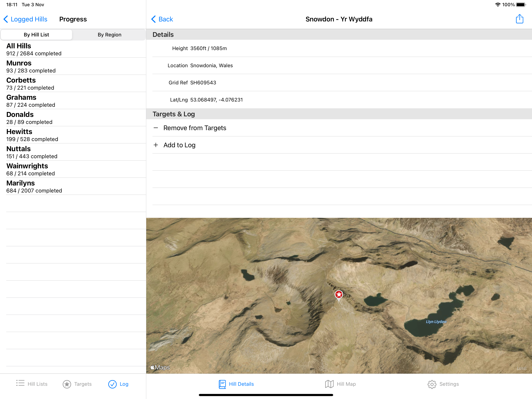The width and height of the screenshot is (532, 399).
Task: Tap the red star map pin
Action: tap(339, 295)
